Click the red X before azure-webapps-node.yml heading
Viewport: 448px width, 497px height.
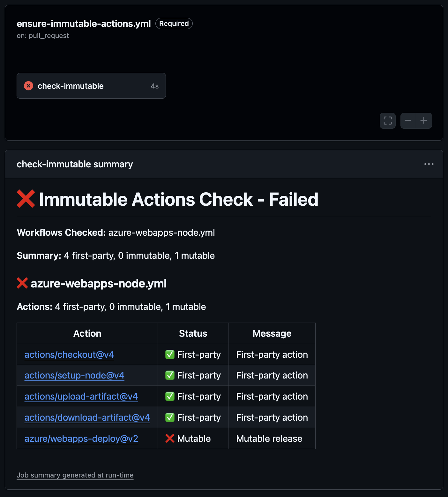pyautogui.click(x=22, y=283)
